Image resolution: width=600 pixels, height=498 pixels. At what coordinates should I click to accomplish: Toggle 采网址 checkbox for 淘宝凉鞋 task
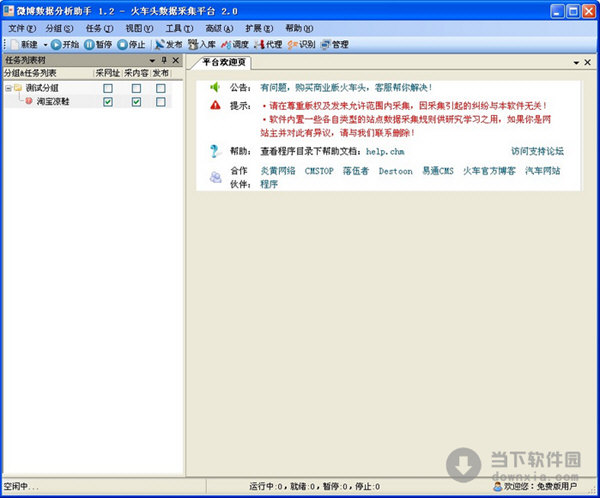[107, 101]
